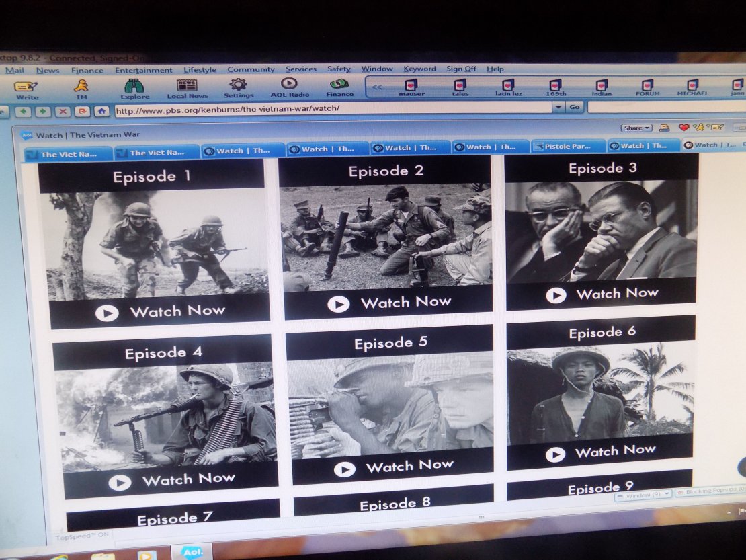Click Watch Now under Episode 6
The height and width of the screenshot is (560, 746).
(615, 451)
